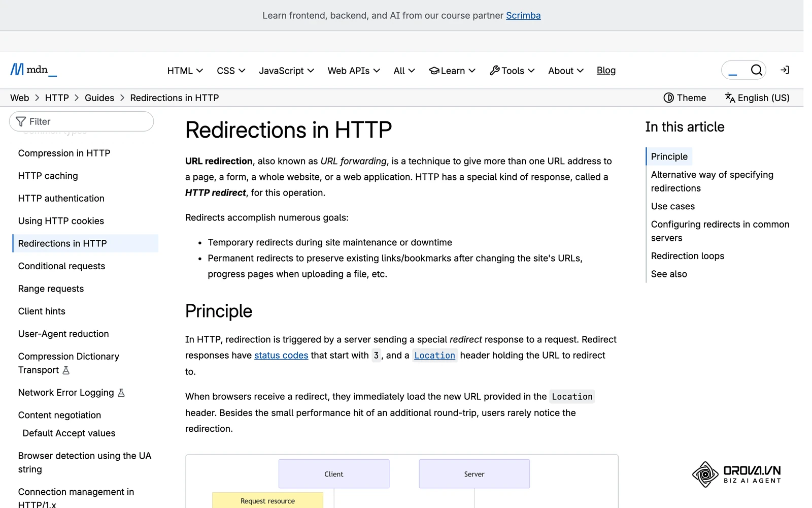The image size is (812, 508).
Task: Expand the HTML menu
Action: (x=185, y=71)
